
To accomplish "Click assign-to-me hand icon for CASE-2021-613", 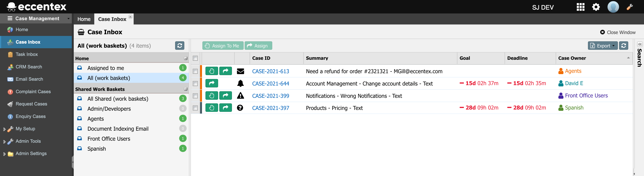I will [x=212, y=71].
